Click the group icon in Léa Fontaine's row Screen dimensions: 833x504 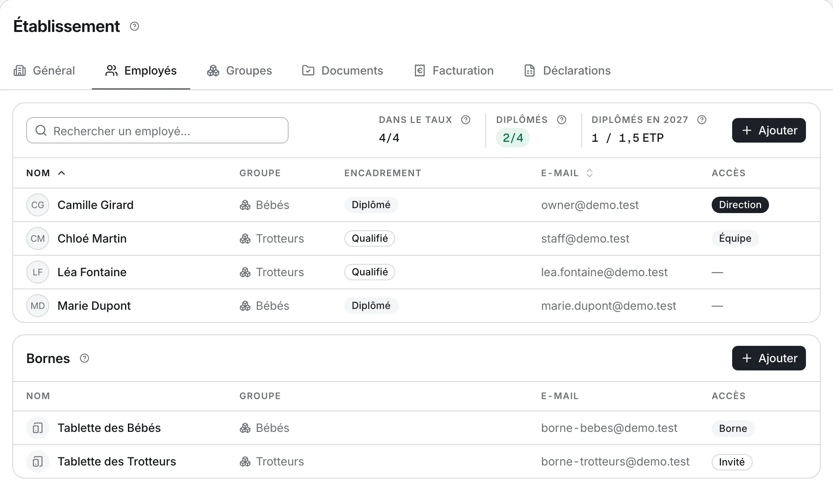[x=245, y=272]
